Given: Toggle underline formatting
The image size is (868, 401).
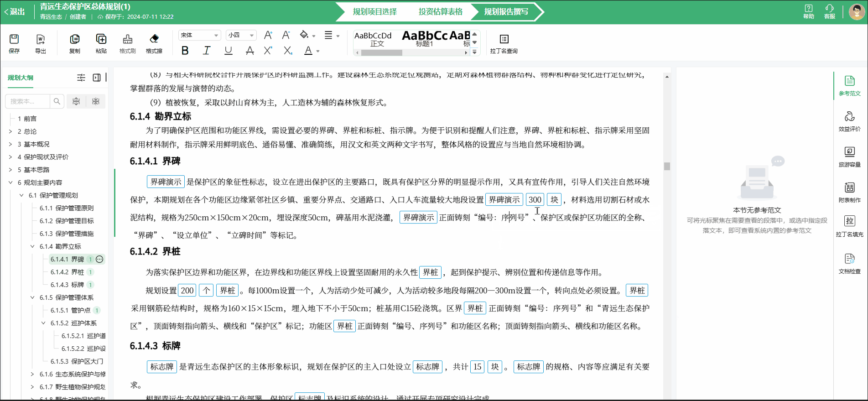Looking at the screenshot, I should click(228, 51).
